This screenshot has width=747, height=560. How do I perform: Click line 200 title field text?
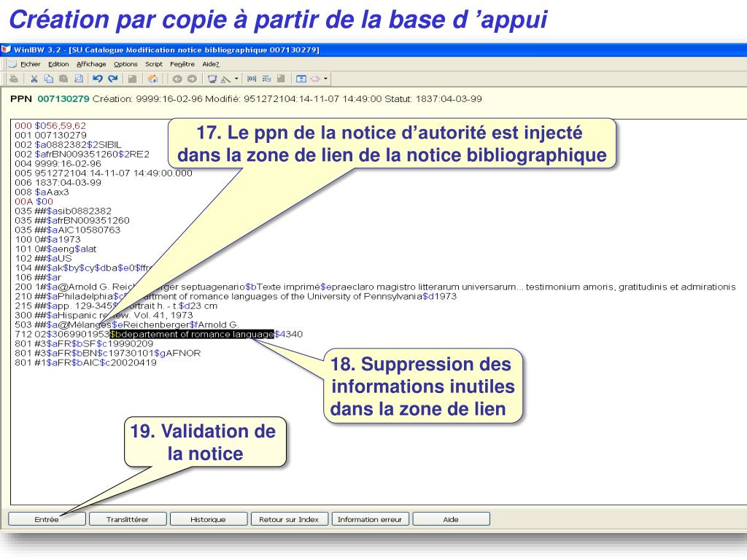375,287
